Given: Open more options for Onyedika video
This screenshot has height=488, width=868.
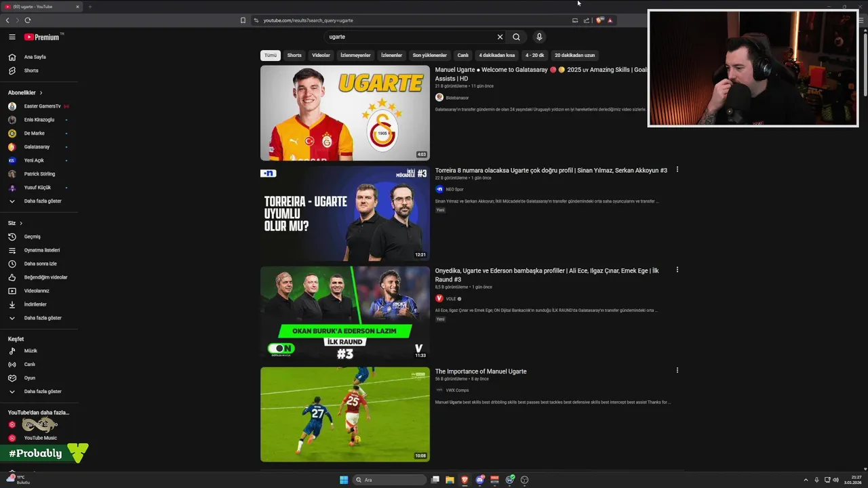Looking at the screenshot, I should coord(677,270).
